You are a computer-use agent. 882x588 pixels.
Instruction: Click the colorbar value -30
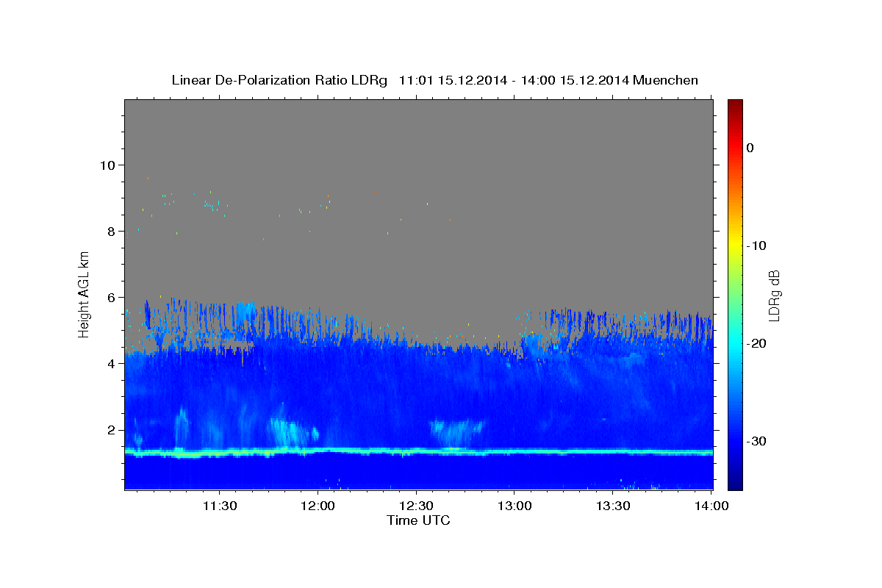point(757,441)
